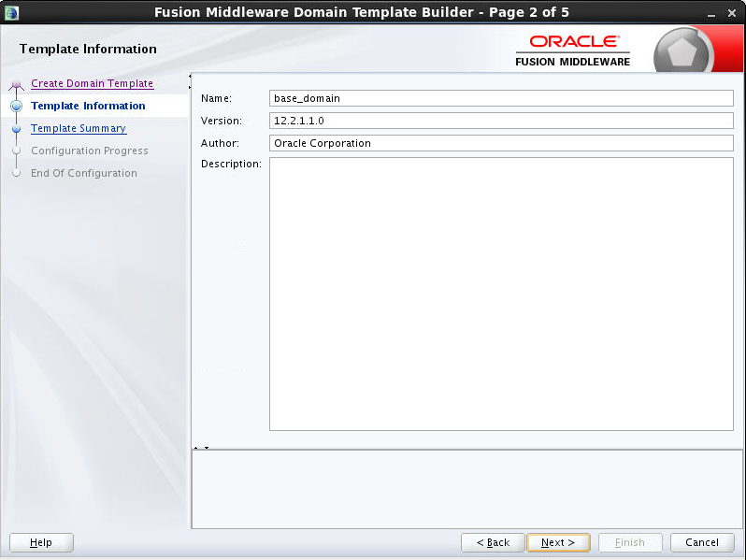
Task: Click the Create Domain Template step marker icon
Action: 17,85
